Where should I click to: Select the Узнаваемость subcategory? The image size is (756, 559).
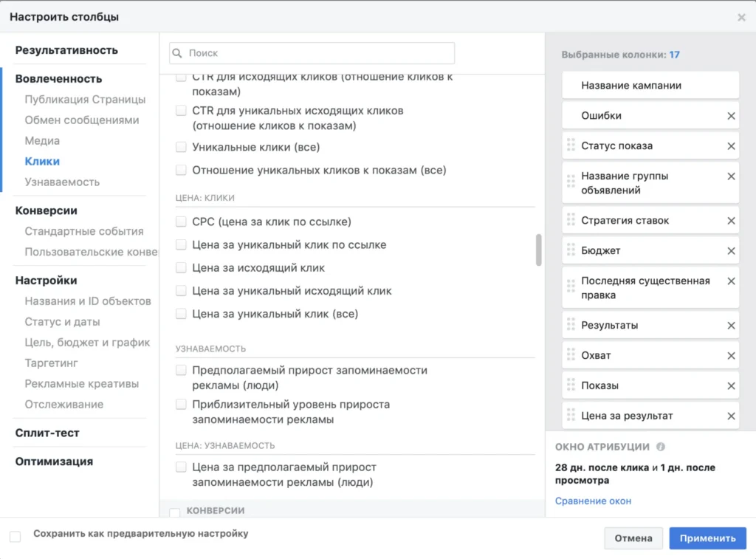62,182
